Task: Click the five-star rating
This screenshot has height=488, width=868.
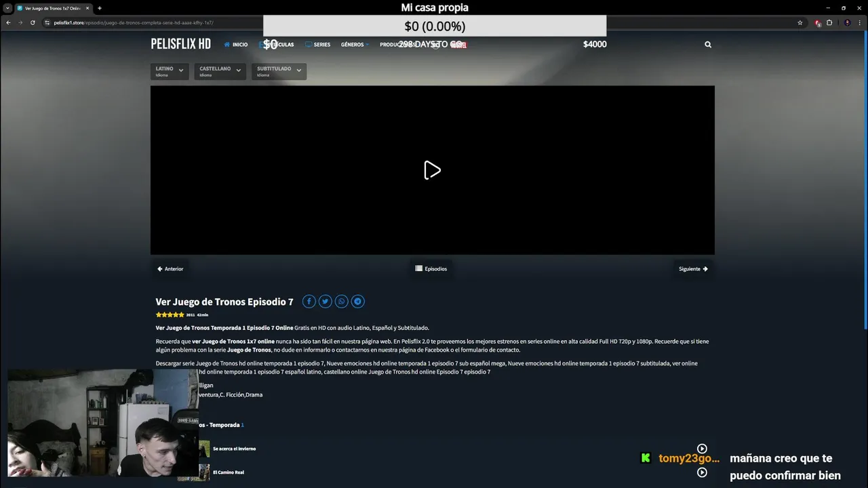Action: [x=170, y=314]
